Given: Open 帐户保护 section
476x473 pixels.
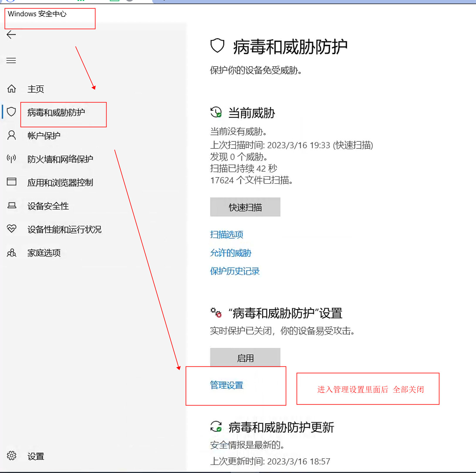Looking at the screenshot, I should 44,136.
